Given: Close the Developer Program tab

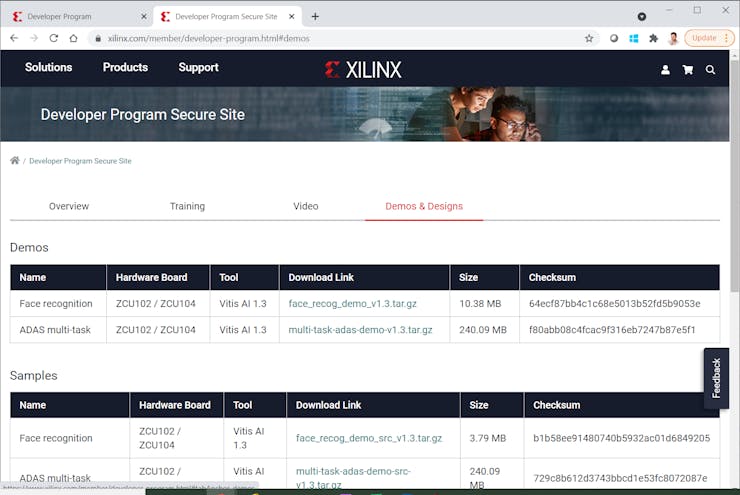Looking at the screenshot, I should (x=144, y=17).
